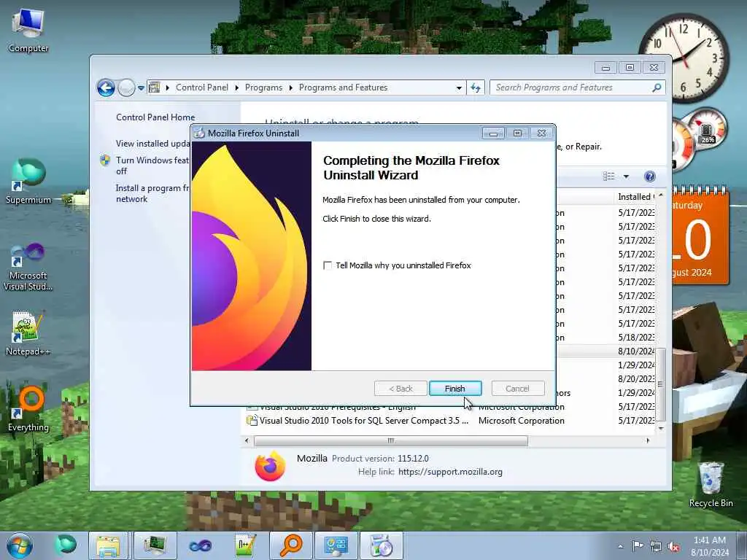The width and height of the screenshot is (747, 560).
Task: Click the Control Panel taskbar icon
Action: pyautogui.click(x=336, y=545)
